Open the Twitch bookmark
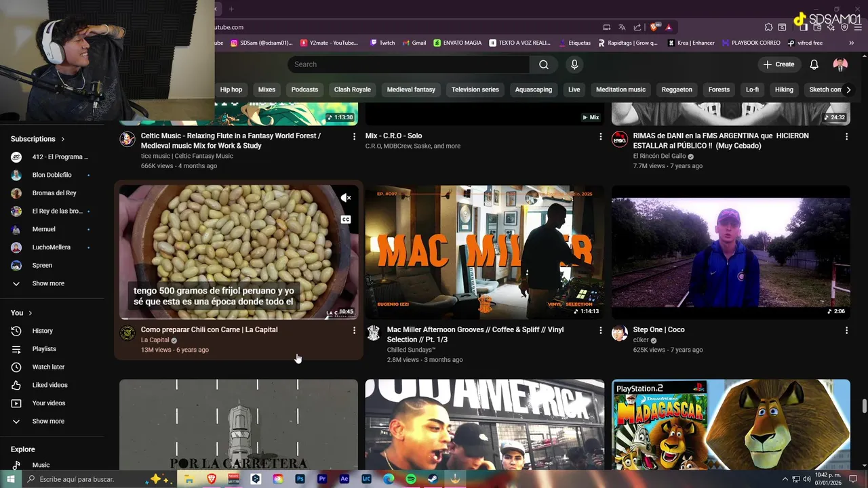This screenshot has height=488, width=868. [382, 43]
